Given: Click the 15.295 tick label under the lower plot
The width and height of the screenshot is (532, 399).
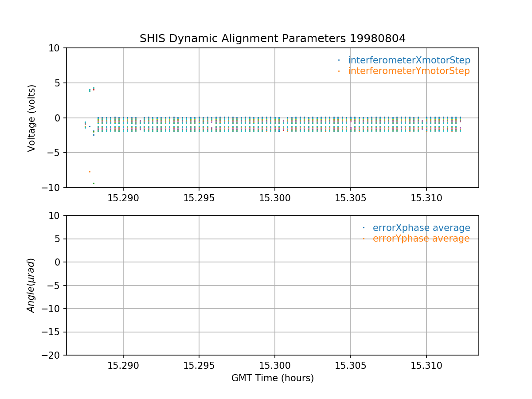Looking at the screenshot, I should click(x=199, y=366).
